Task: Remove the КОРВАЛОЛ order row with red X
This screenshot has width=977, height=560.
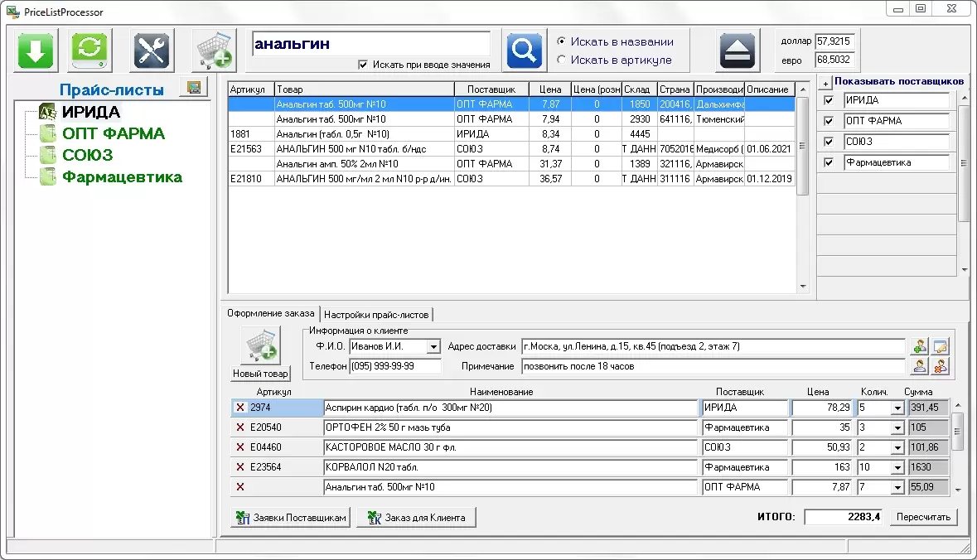Action: pos(240,467)
